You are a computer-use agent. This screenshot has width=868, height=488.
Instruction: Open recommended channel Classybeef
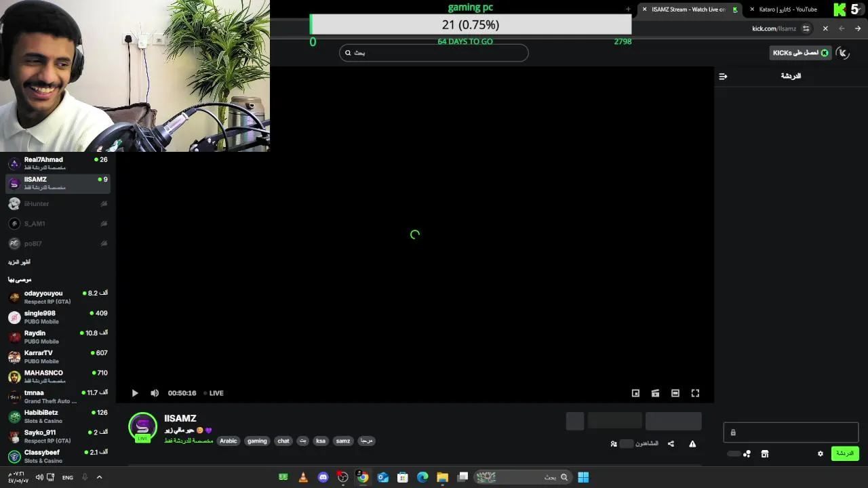58,456
